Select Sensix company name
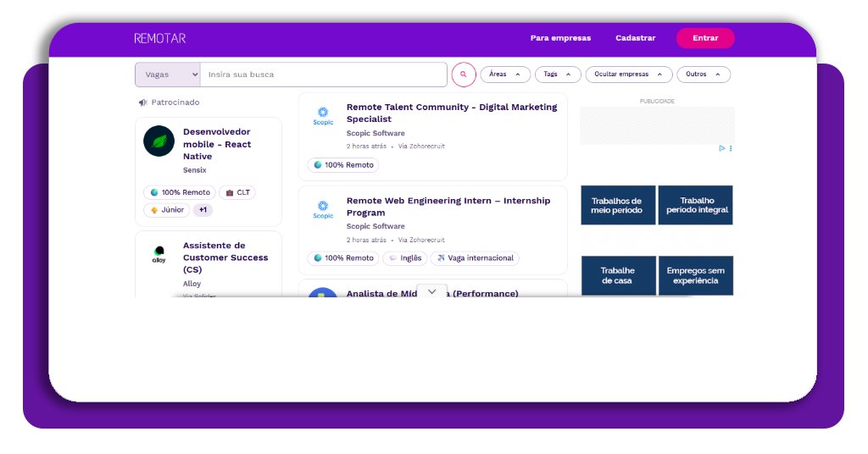The width and height of the screenshot is (868, 454). point(195,170)
